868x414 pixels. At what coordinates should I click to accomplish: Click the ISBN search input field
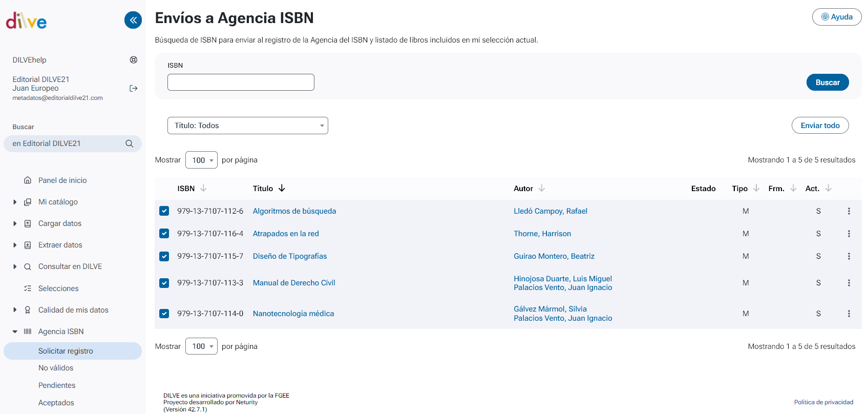coord(241,82)
